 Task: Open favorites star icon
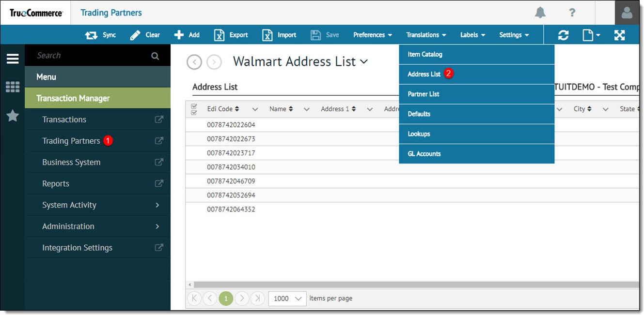[13, 116]
